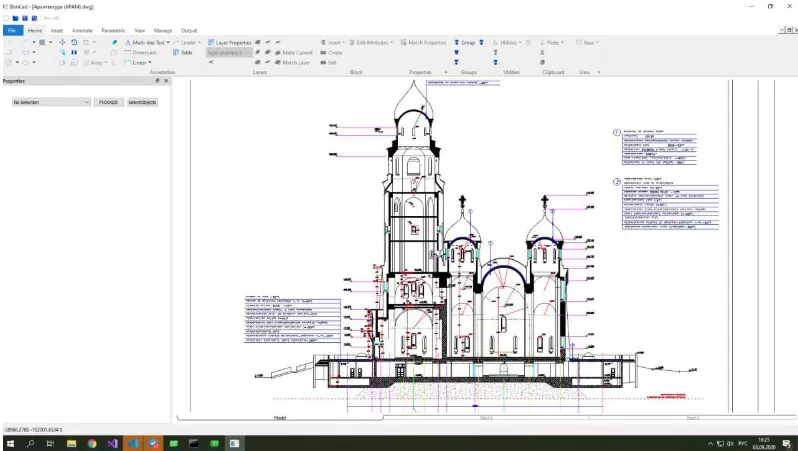798x451 pixels.
Task: Click the block Edit button
Action: point(328,63)
